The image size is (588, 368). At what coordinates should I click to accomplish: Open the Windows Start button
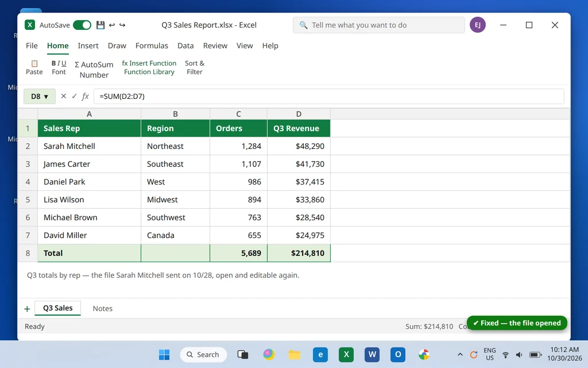tap(164, 354)
